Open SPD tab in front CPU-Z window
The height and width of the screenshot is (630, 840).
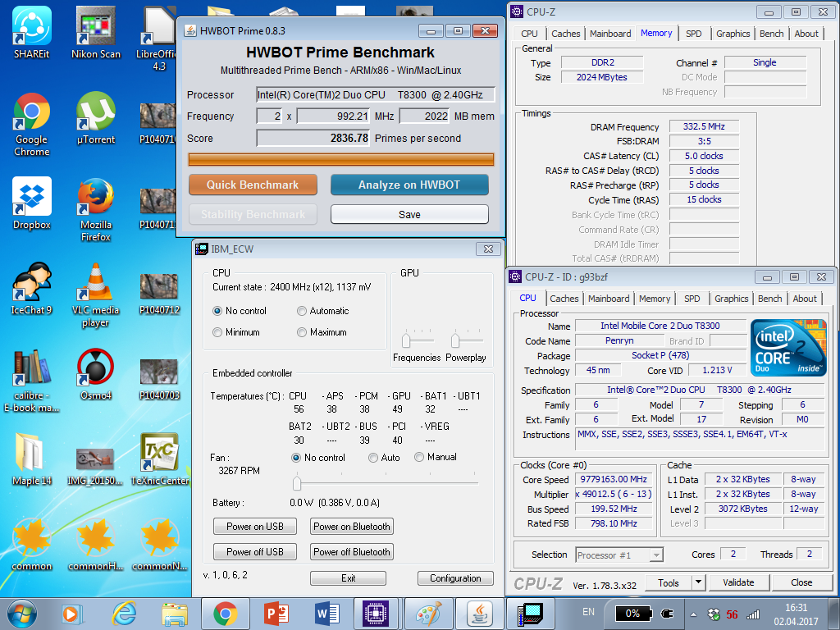click(692, 299)
